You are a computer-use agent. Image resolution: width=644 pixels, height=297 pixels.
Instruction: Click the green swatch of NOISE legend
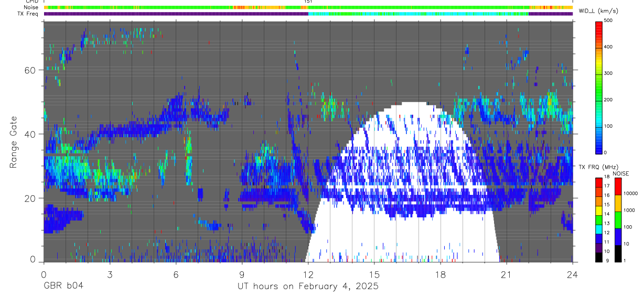[x=617, y=219]
